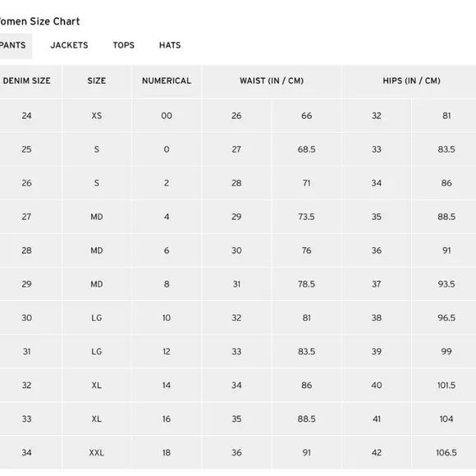
Task: Click the DENIM SIZE column header
Action: coord(27,82)
